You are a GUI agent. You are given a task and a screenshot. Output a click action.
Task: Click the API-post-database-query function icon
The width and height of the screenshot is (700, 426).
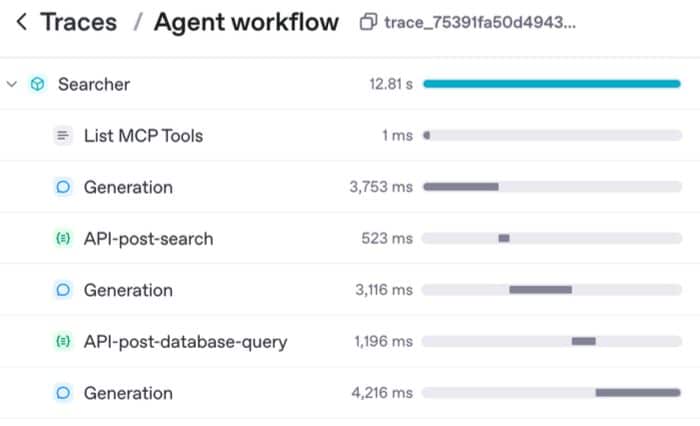click(63, 342)
